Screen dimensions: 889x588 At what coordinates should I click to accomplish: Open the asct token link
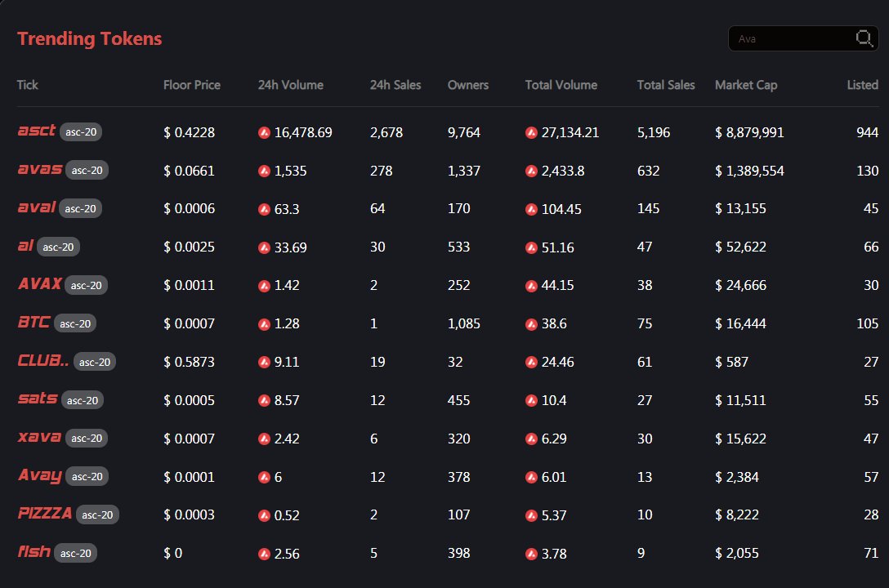(x=36, y=131)
